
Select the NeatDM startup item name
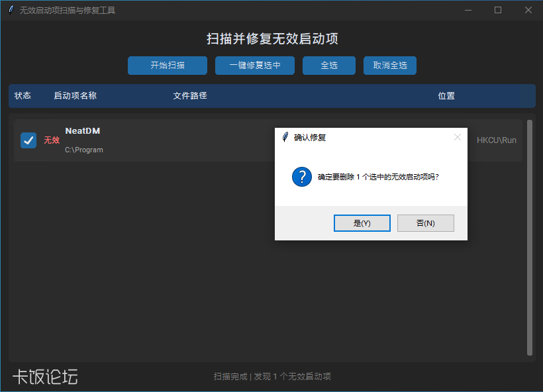pyautogui.click(x=83, y=131)
